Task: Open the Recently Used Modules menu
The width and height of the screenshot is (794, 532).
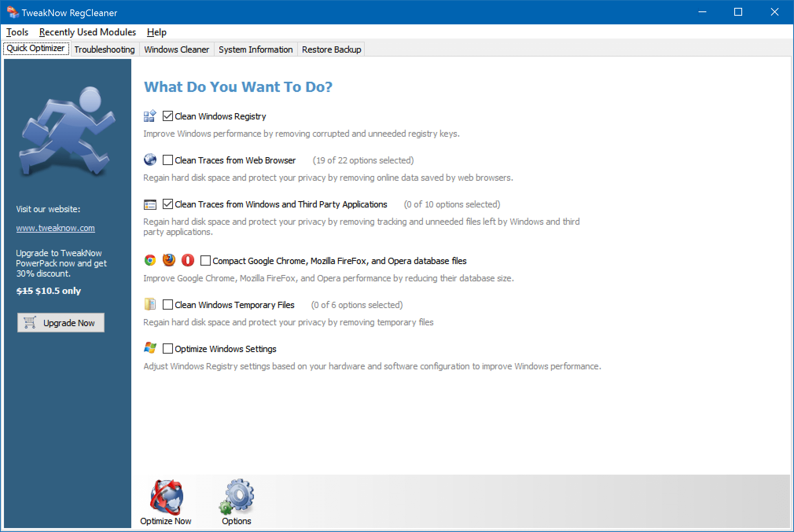Action: click(x=87, y=32)
